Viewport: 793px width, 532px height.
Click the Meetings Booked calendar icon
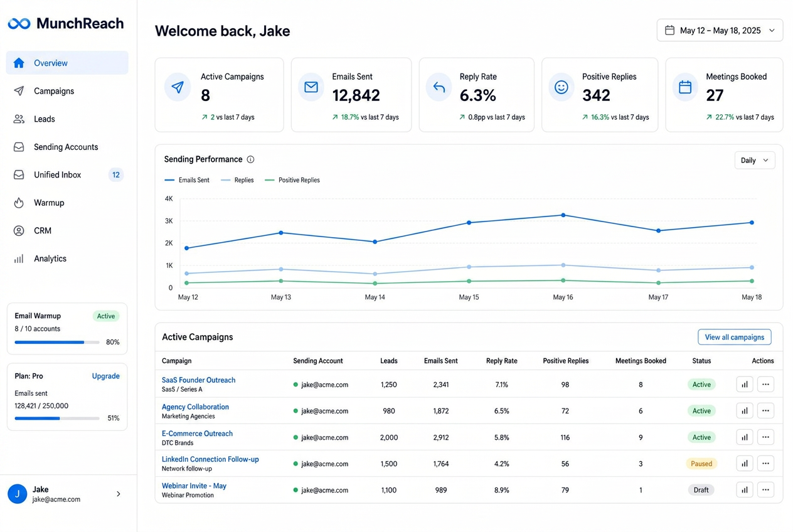pyautogui.click(x=685, y=87)
